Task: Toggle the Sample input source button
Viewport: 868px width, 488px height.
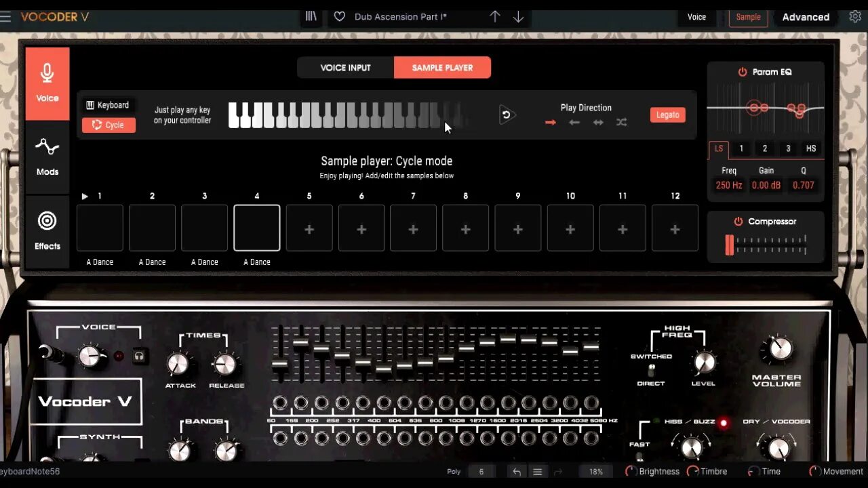Action: 748,17
